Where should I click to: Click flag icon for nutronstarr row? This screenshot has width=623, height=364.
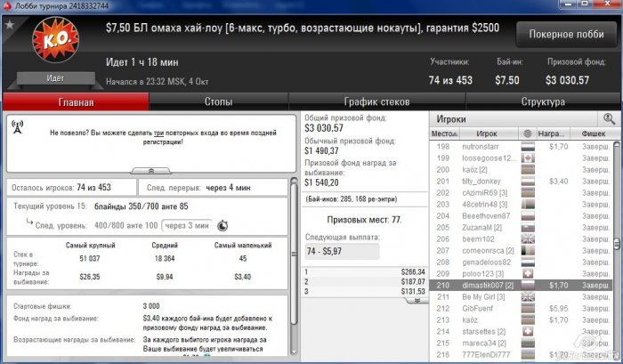(528, 147)
